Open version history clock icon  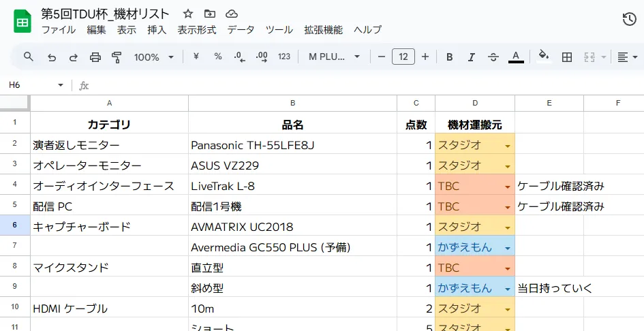629,19
